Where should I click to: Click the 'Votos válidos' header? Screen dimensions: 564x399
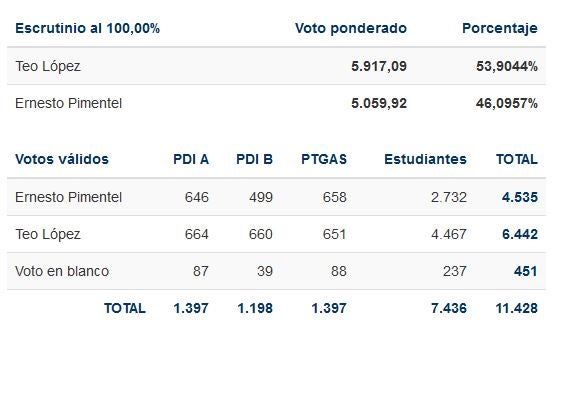tap(62, 159)
